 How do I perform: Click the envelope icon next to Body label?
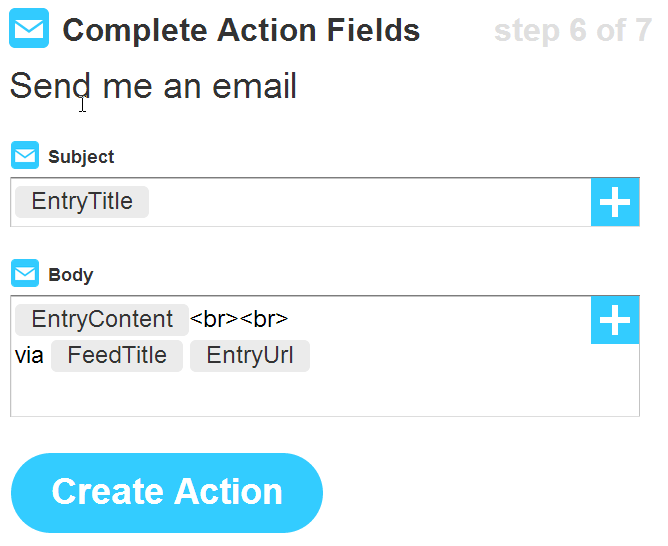pyautogui.click(x=25, y=274)
